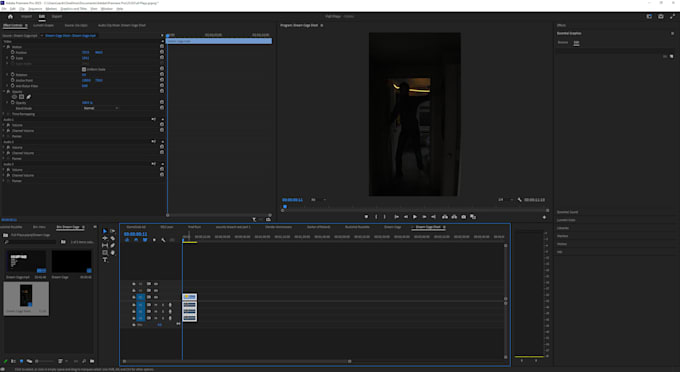The height and width of the screenshot is (372, 680).
Task: Click Program monitor scrub bar playhead
Action: click(285, 207)
